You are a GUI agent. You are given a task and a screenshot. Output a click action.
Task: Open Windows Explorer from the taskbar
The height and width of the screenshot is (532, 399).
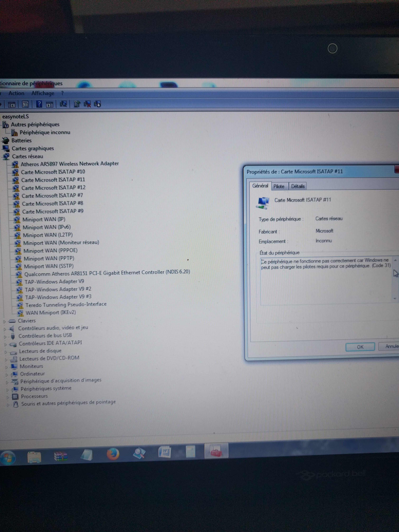(34, 457)
